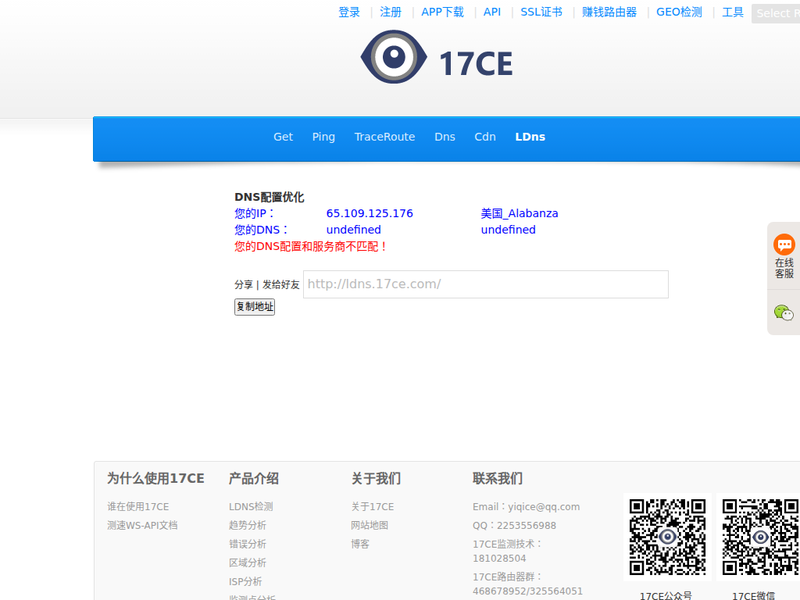Click the 分享 | 发给好友 label
Screen dimensions: 800x600
click(x=267, y=284)
